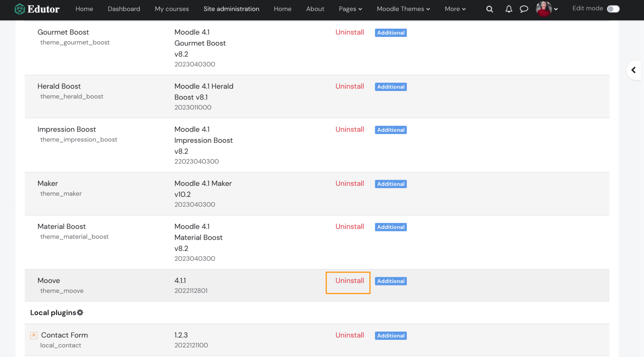The image size is (644, 357).
Task: Open the messaging speech bubble icon
Action: (524, 9)
